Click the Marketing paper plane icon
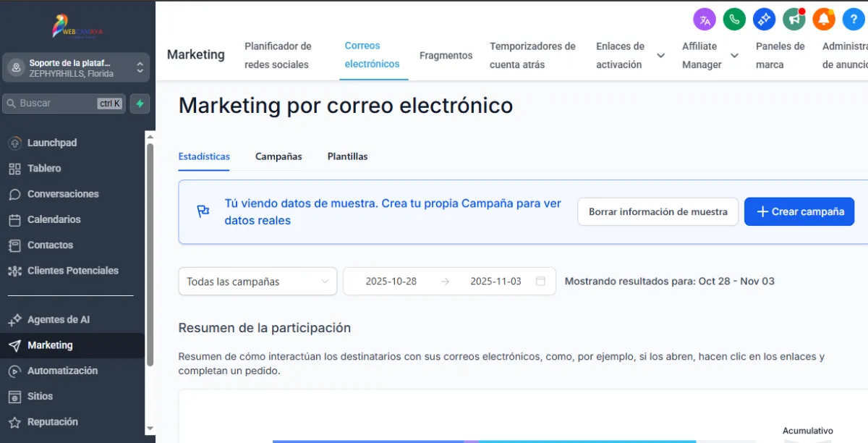 [x=14, y=345]
